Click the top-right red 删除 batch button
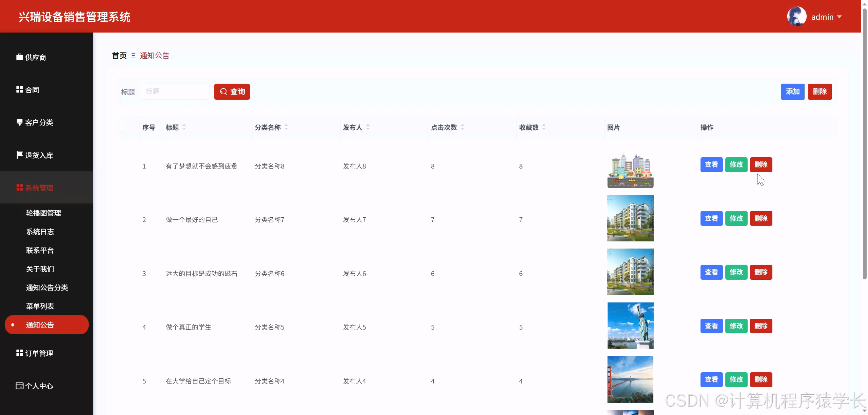 coord(820,92)
